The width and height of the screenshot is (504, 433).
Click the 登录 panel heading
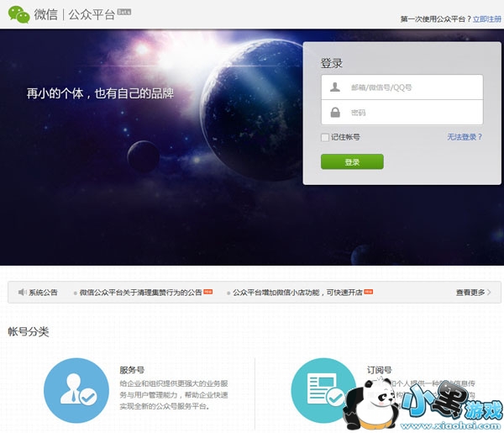click(x=332, y=63)
